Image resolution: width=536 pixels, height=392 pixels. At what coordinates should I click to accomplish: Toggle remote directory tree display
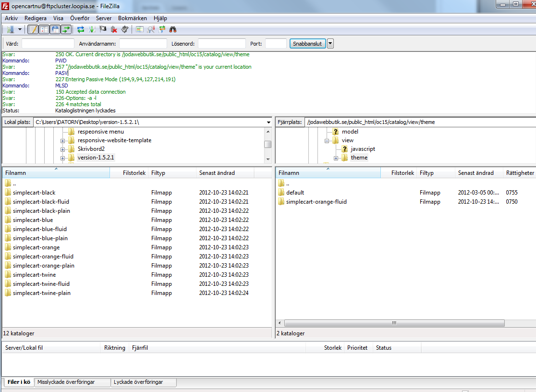pos(55,29)
